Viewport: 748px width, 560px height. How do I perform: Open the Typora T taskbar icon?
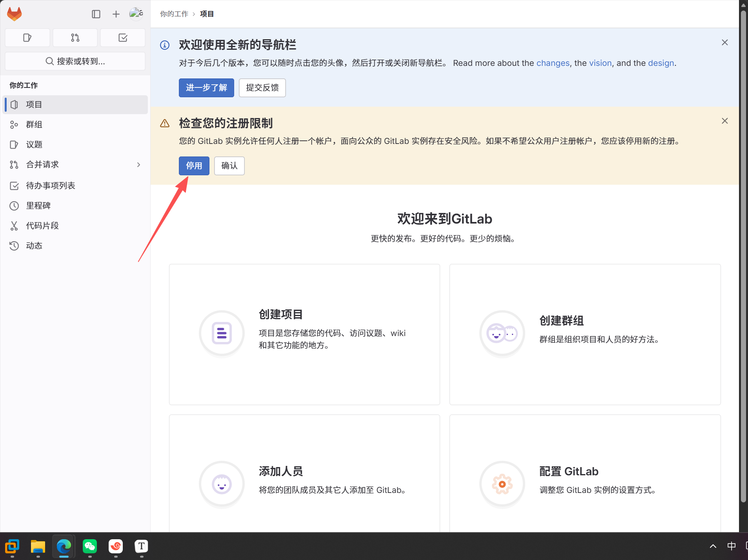142,546
